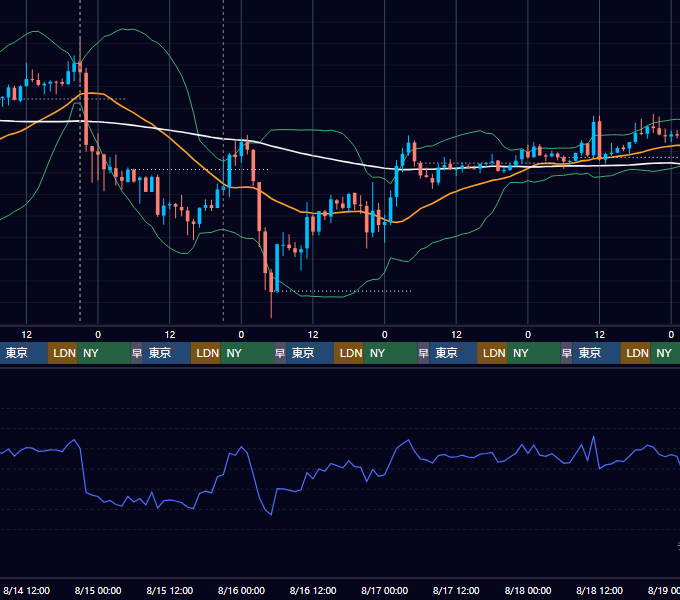
Task: Click the 8/15 12:00 date label
Action: (170, 590)
